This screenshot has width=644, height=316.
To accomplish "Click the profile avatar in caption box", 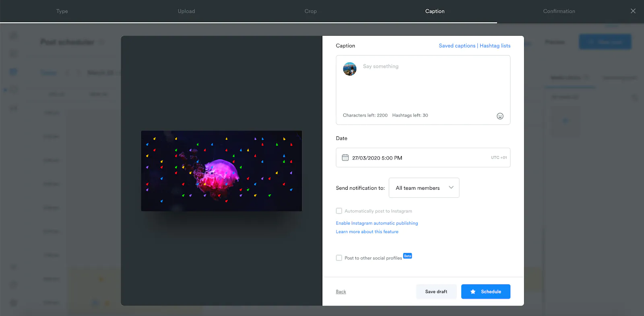I will click(350, 69).
